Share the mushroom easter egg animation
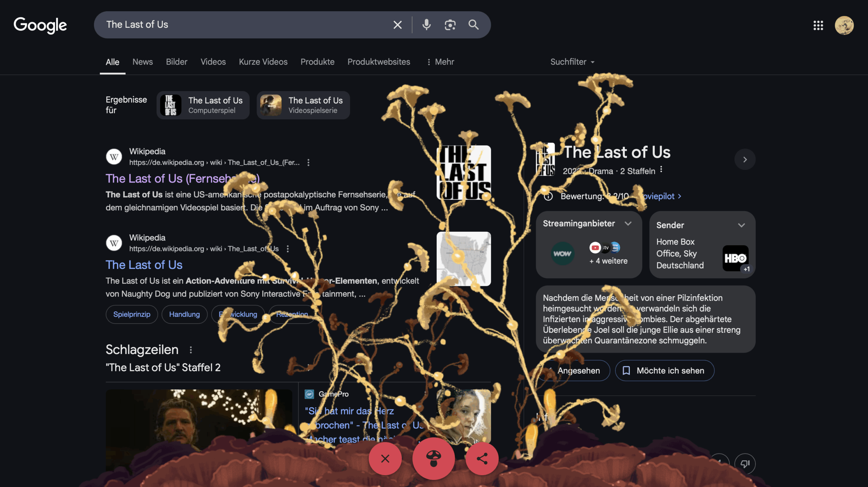 tap(482, 459)
